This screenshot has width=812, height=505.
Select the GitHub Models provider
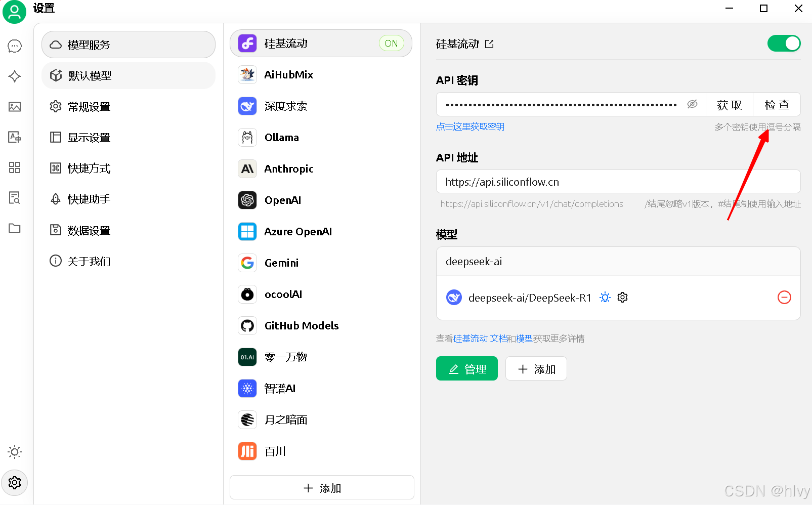point(321,326)
